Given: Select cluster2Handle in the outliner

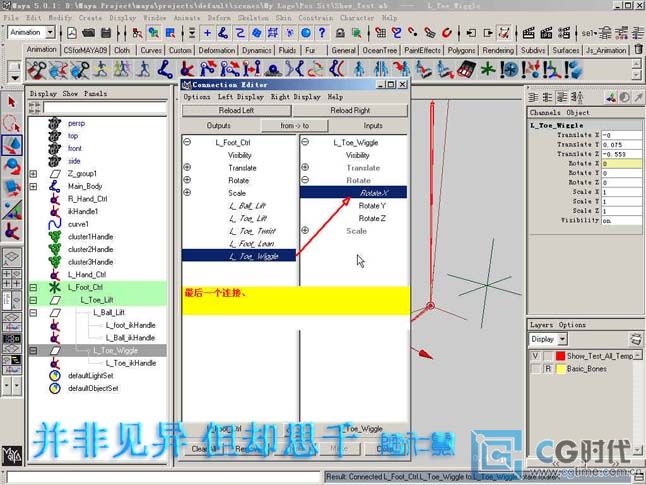Looking at the screenshot, I should (90, 249).
